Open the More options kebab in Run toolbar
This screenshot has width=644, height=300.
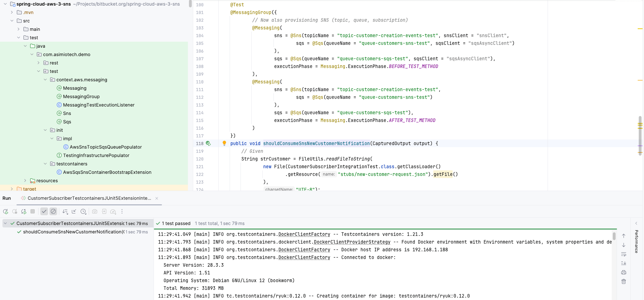(122, 212)
